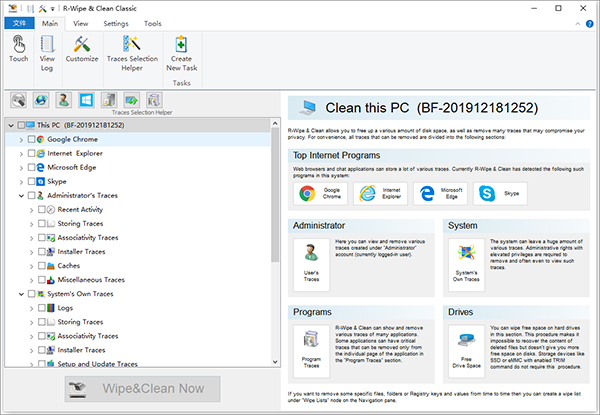Launch Traces Selection Helper in ribbon
This screenshot has height=415, width=600.
(132, 54)
